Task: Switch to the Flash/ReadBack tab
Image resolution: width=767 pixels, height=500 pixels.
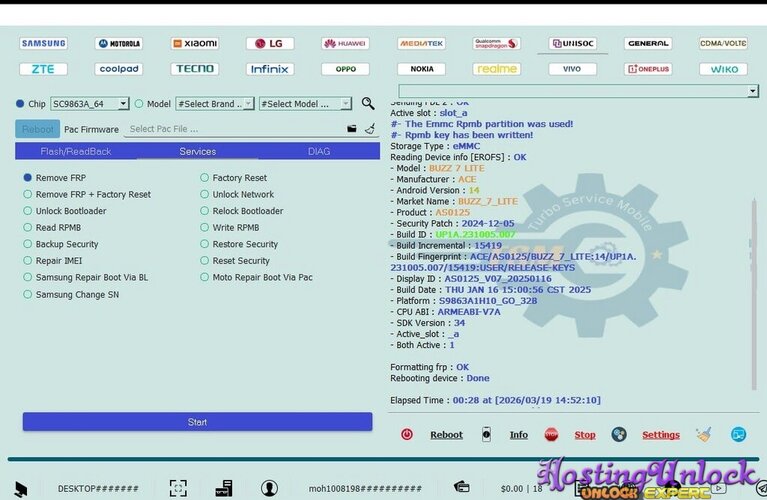Action: (76, 151)
